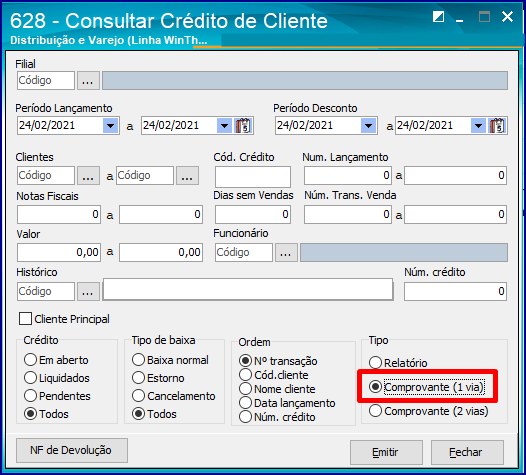Open Funcionário lookup ellipsis button
526x475 pixels.
[x=286, y=253]
